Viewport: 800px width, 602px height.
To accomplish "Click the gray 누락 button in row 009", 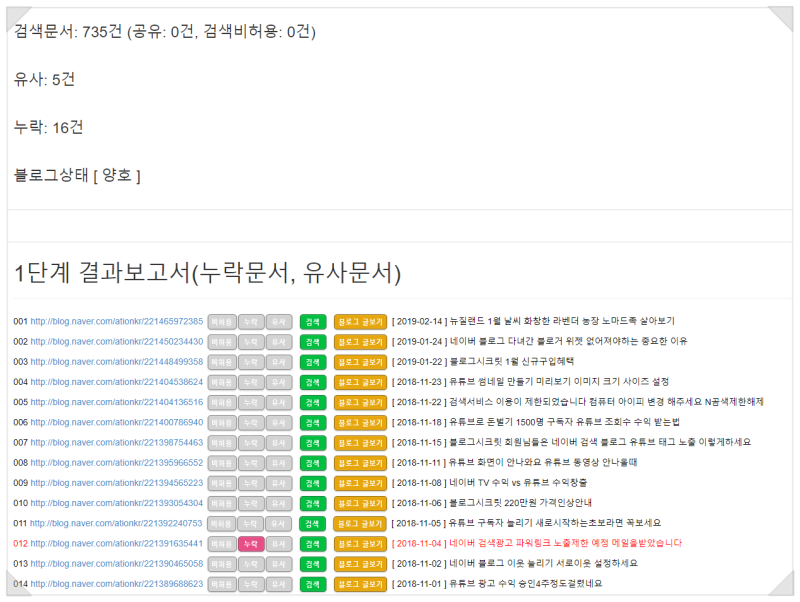I will tap(251, 483).
